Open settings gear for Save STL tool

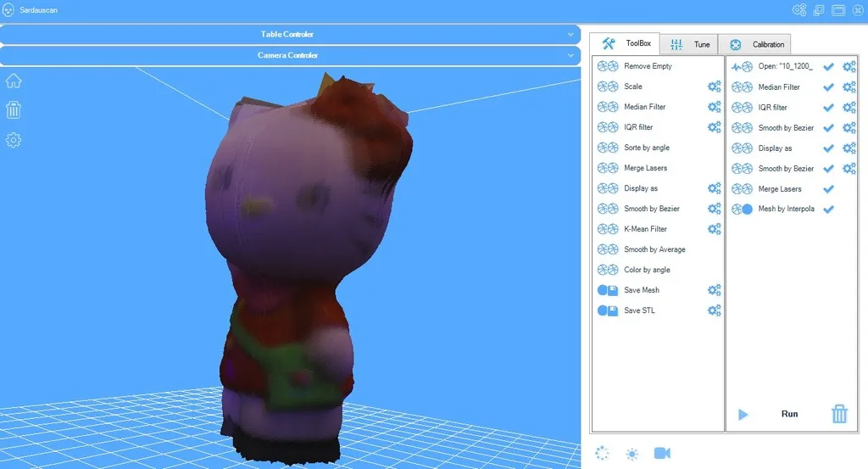[x=714, y=310]
